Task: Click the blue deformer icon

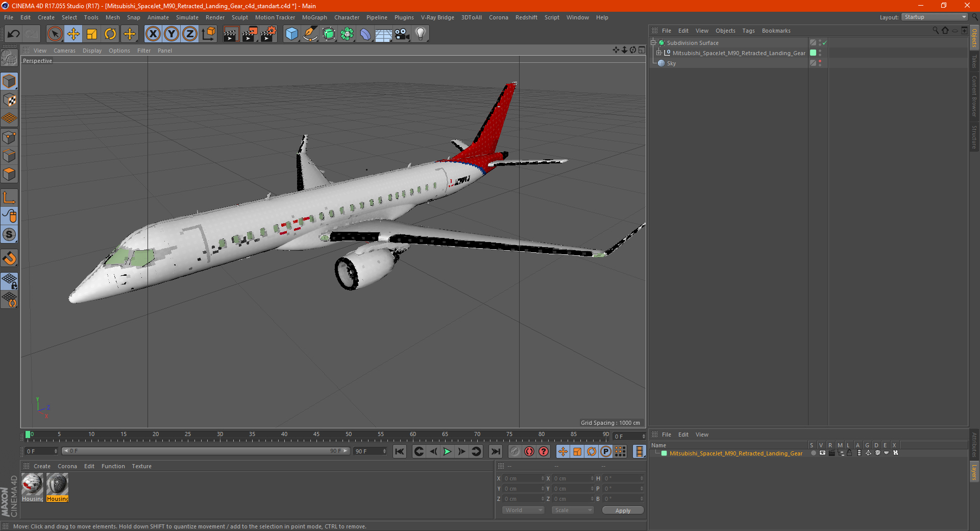Action: [365, 34]
